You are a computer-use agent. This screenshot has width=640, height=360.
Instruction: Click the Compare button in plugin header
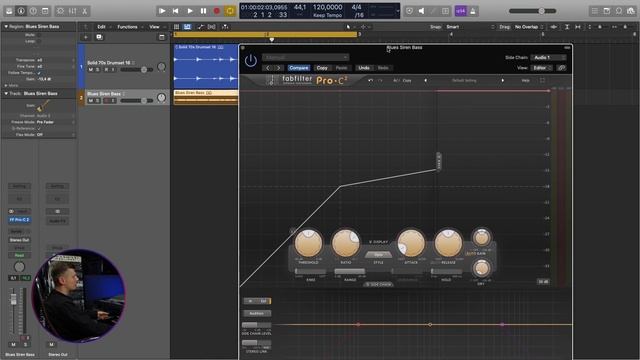(x=299, y=68)
